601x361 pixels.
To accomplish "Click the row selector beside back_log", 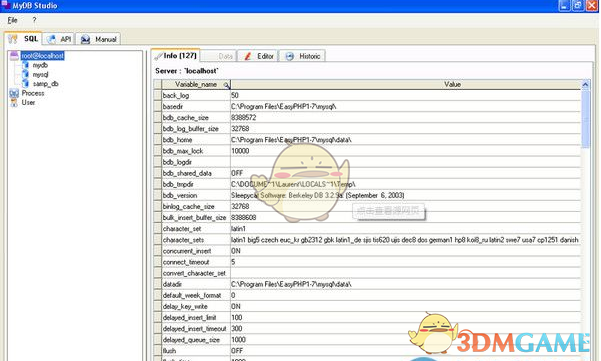I will [x=158, y=95].
